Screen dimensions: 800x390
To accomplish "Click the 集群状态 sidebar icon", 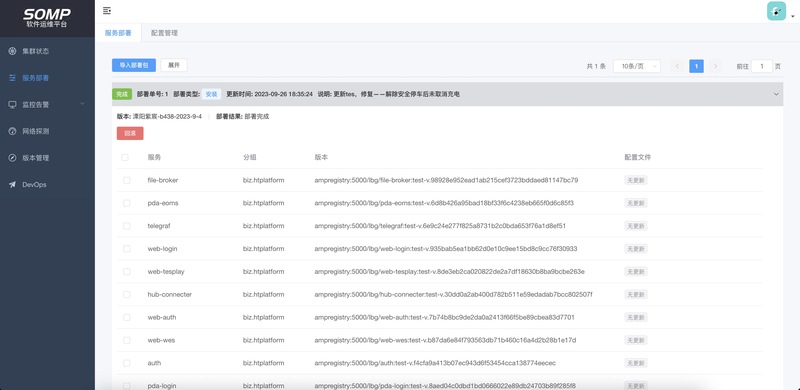I will pos(12,51).
